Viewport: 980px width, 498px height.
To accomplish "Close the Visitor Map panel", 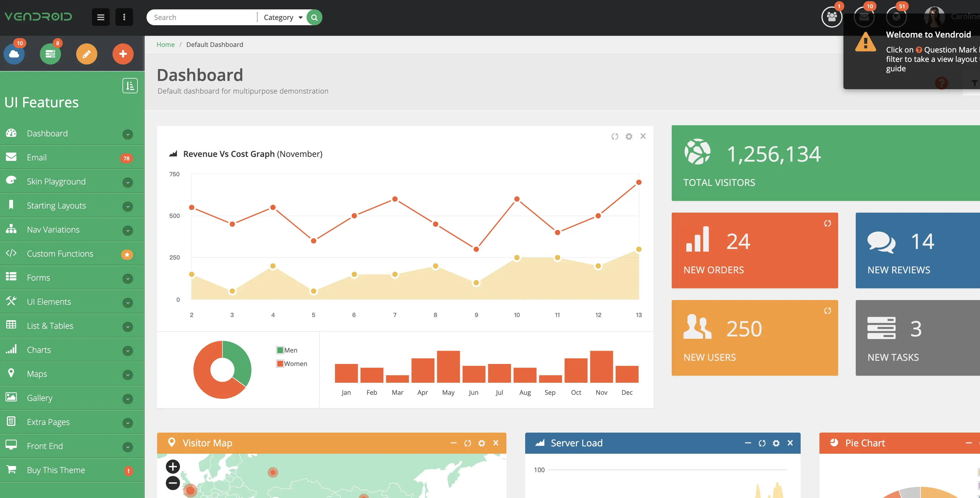I will [x=496, y=443].
